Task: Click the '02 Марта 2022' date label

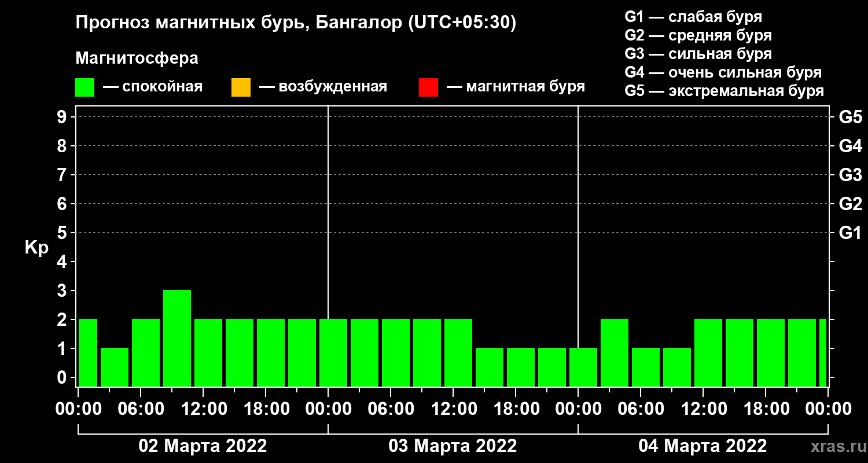Action: tap(203, 446)
